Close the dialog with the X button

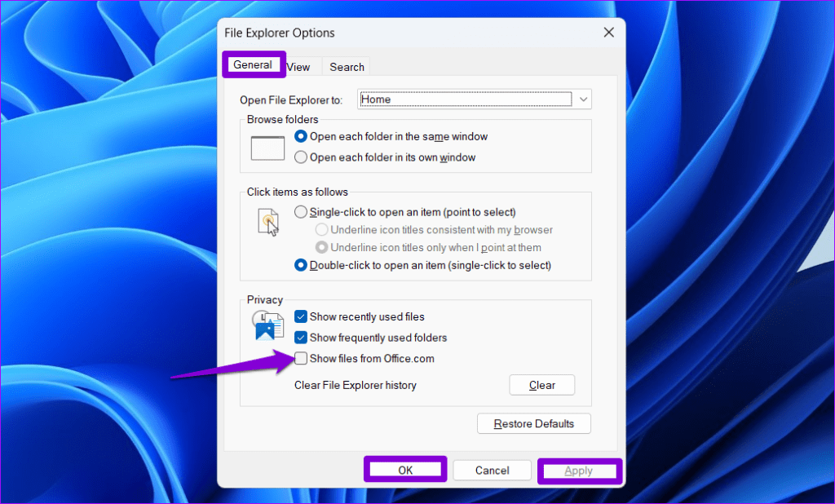tap(608, 32)
